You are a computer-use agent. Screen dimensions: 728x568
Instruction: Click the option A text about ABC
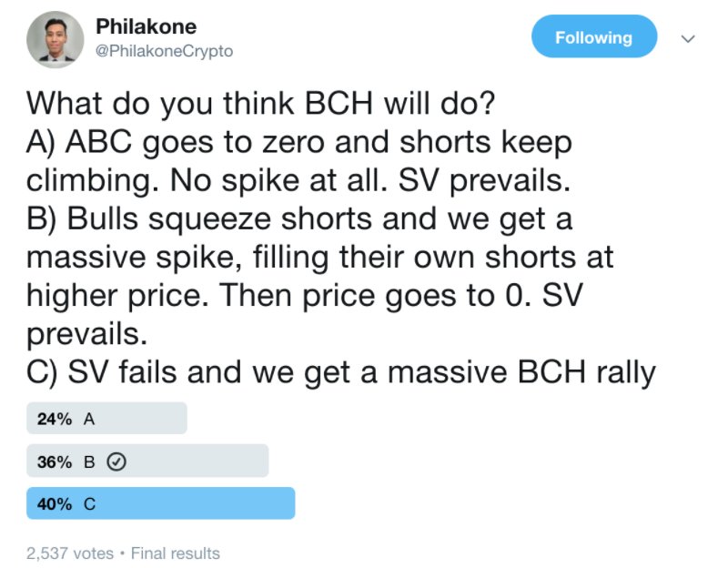click(x=299, y=161)
